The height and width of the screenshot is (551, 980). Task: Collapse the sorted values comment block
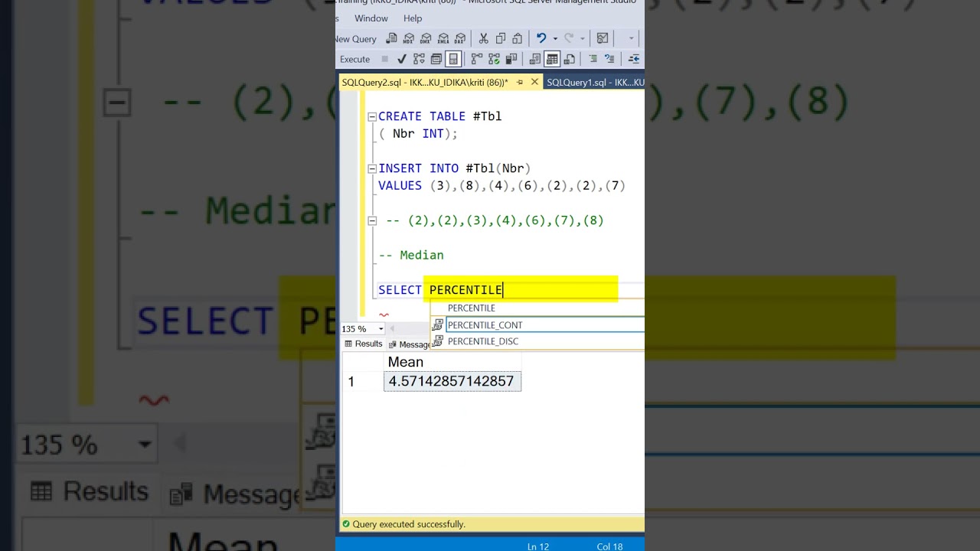coord(372,221)
